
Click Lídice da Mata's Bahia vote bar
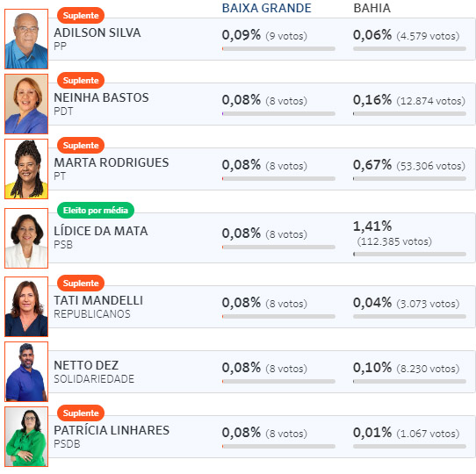(409, 254)
